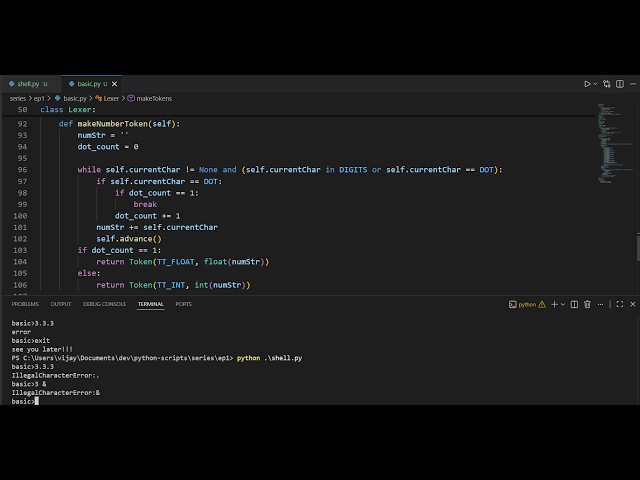Select the TERMINAL panel tab
This screenshot has width=640, height=480.
click(x=151, y=304)
